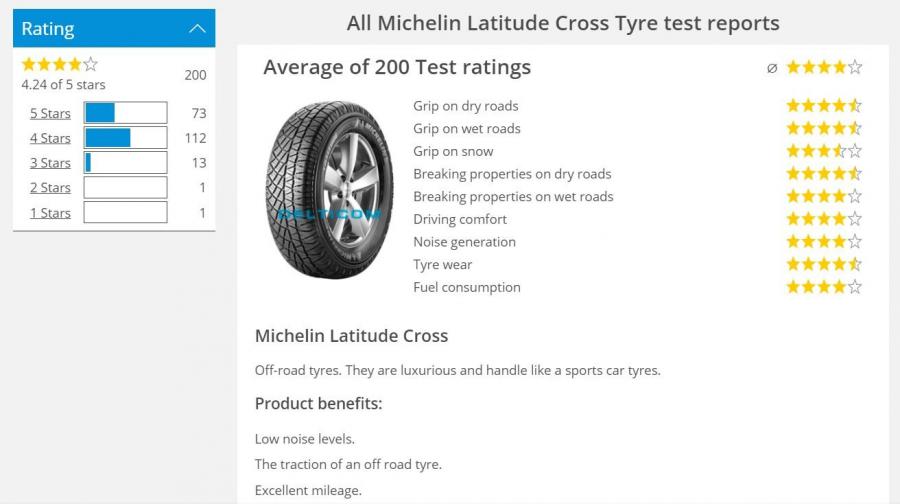Click Grip on dry roads stars
Image resolution: width=900 pixels, height=504 pixels.
(823, 106)
